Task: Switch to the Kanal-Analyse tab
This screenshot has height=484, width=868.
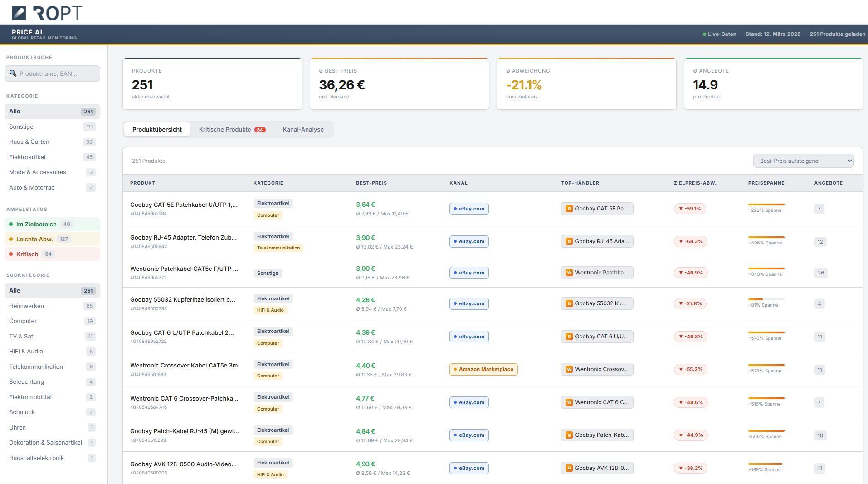Action: pyautogui.click(x=303, y=130)
